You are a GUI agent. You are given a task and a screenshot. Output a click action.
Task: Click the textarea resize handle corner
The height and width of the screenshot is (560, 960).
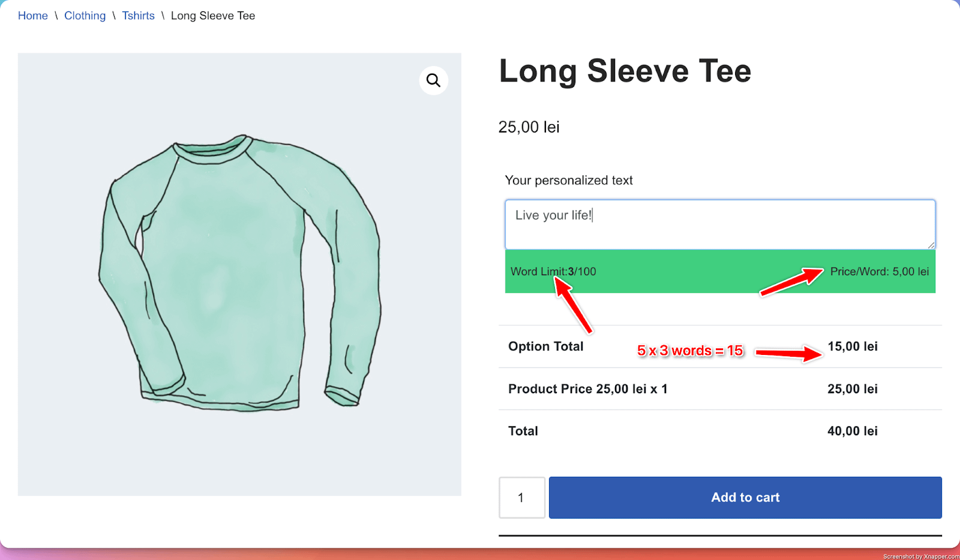coord(931,245)
